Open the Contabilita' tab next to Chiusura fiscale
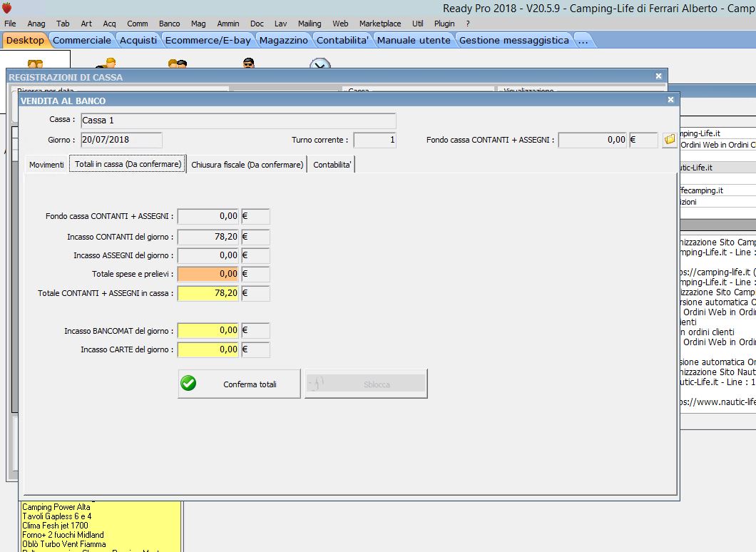 click(332, 165)
